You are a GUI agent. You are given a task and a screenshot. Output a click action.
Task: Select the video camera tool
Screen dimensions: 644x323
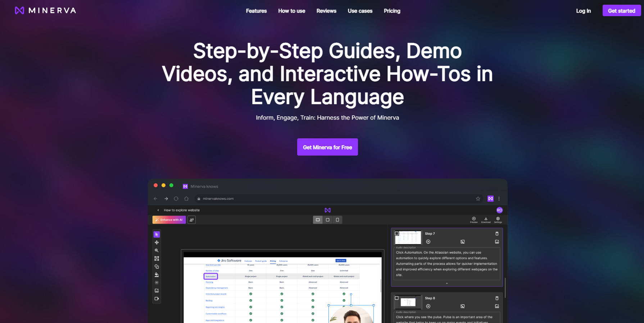(x=157, y=299)
